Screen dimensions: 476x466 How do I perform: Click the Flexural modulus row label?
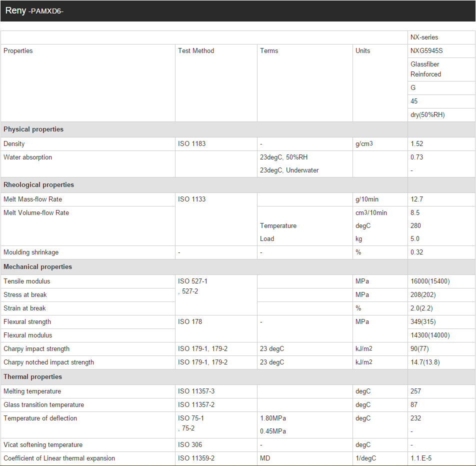[28, 335]
